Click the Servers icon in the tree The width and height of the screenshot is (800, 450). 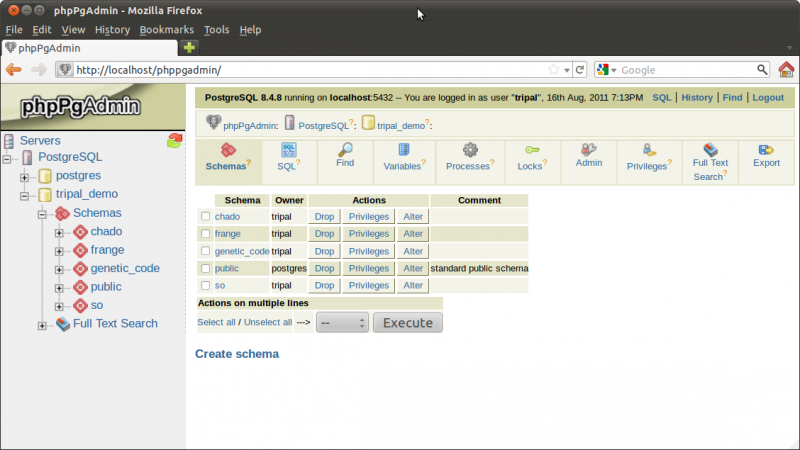point(9,141)
